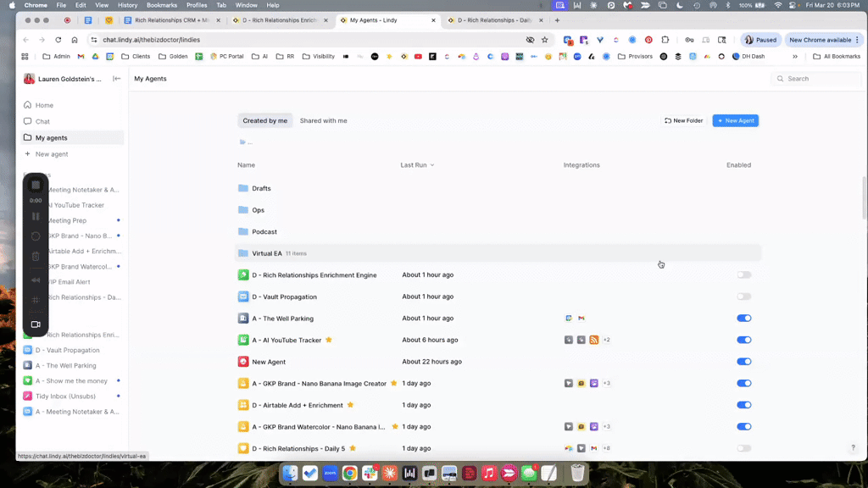Click the red New Agent icon
This screenshot has width=868, height=488.
pos(243,362)
